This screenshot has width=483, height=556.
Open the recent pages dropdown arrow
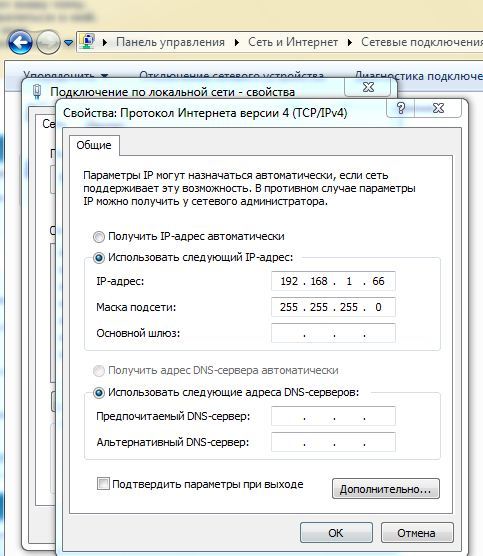[x=68, y=43]
